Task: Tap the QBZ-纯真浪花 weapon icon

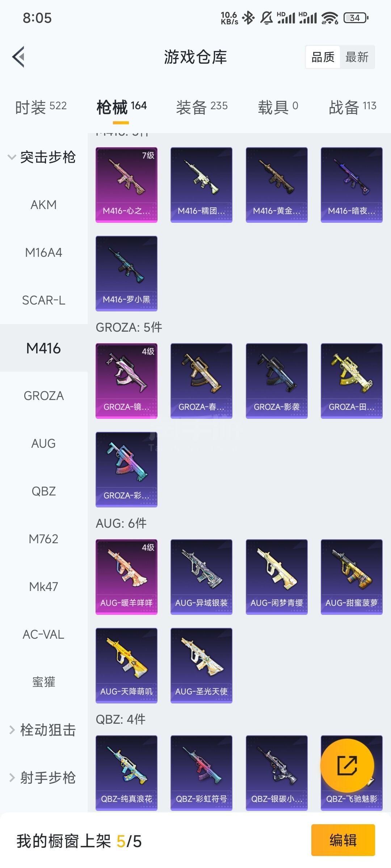Action: (x=126, y=773)
